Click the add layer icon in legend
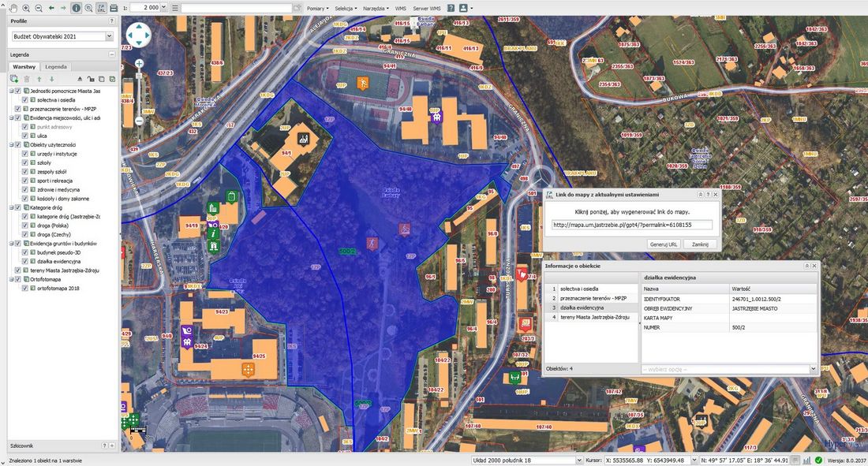 click(x=14, y=79)
